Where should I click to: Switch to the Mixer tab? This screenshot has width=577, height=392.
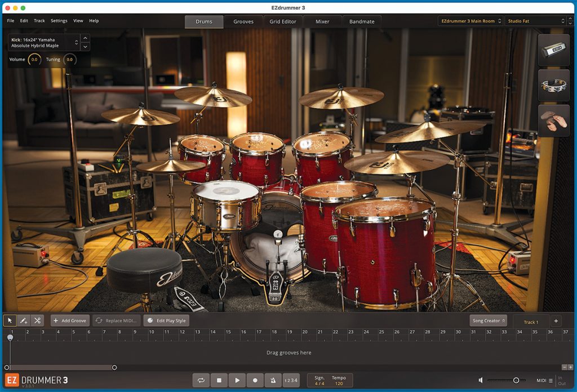pos(322,22)
